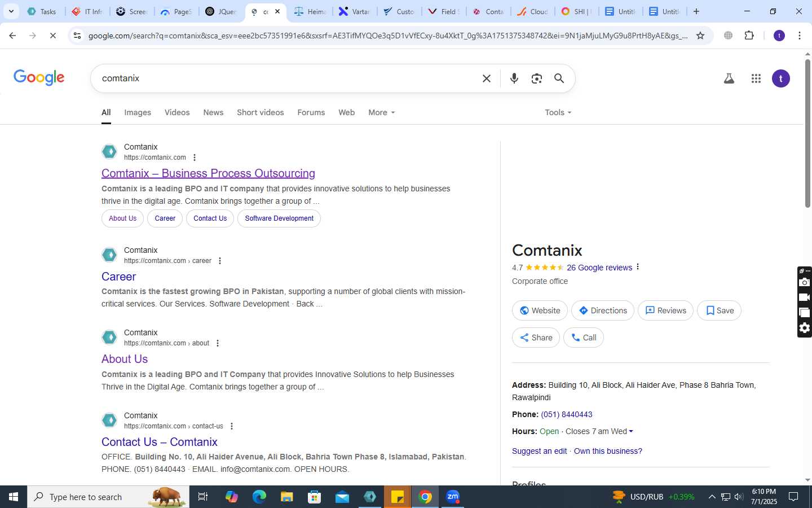Stop loading the page
Screen dimensions: 812x508
[52, 36]
